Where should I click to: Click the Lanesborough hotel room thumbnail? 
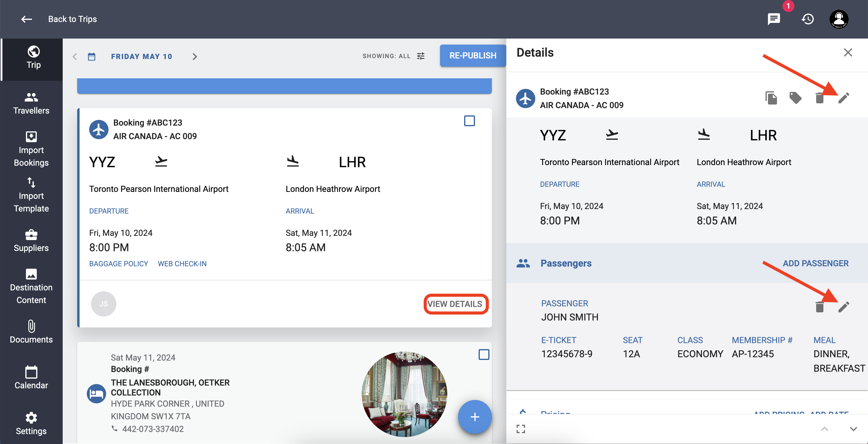[x=404, y=394]
